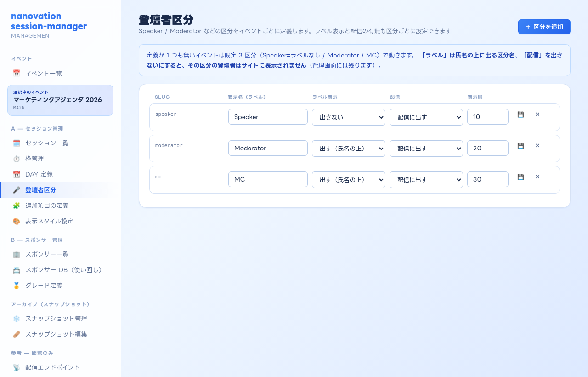Click the save icon in the speaker row

click(520, 114)
